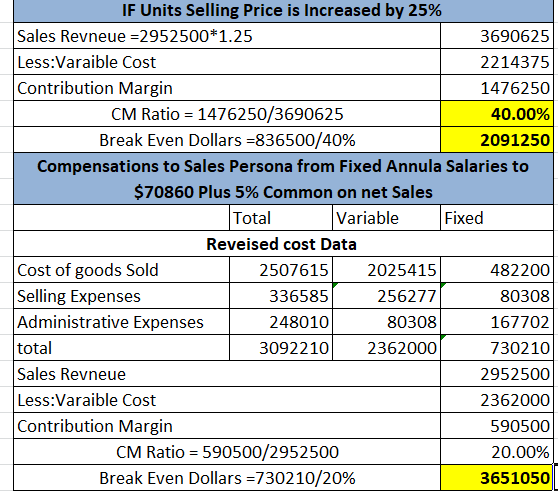558x491 pixels.
Task: Click 'Sales Revneue' label beside 2952500
Action: [227, 374]
